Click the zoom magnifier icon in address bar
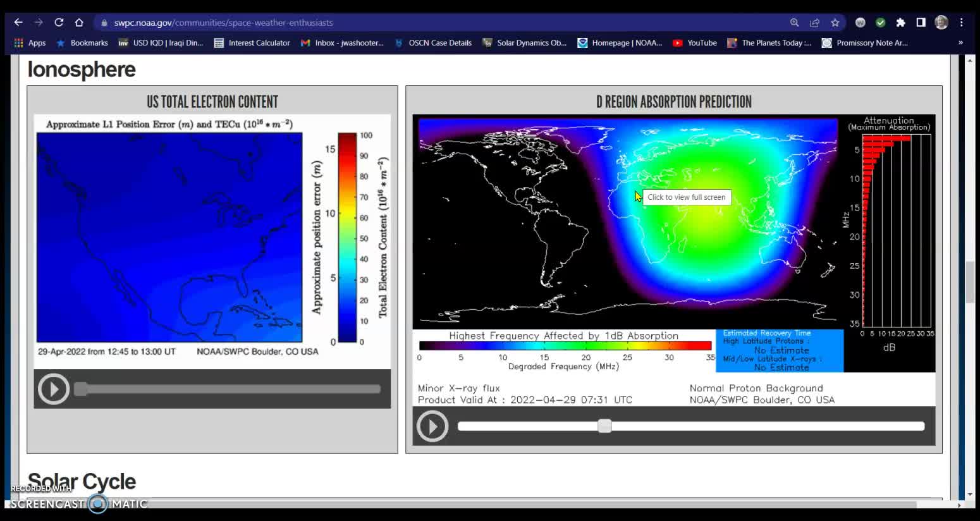 (795, 23)
